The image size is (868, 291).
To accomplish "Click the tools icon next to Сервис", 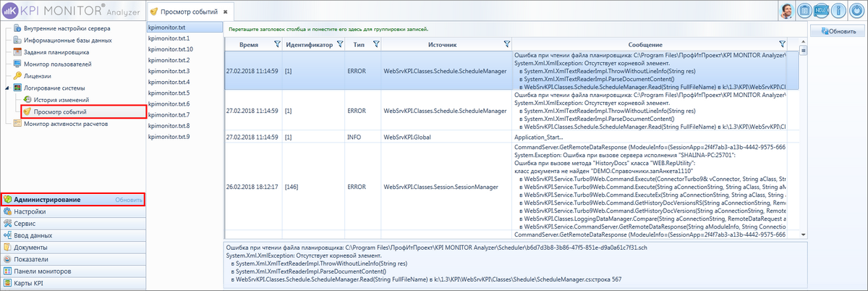I will [x=7, y=224].
